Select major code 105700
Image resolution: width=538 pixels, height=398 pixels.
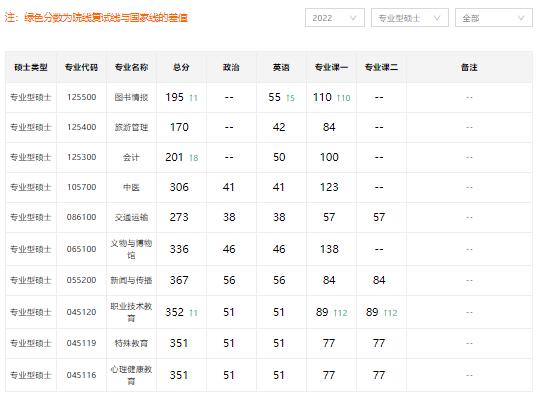coord(81,187)
